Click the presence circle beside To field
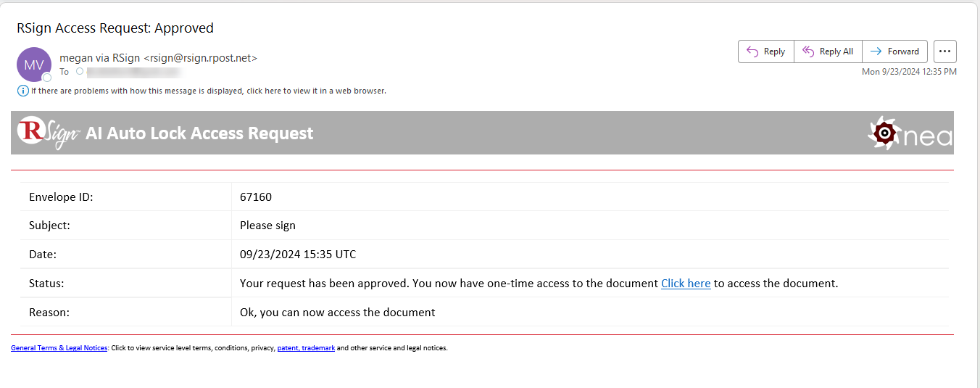The height and width of the screenshot is (388, 980). coord(80,72)
